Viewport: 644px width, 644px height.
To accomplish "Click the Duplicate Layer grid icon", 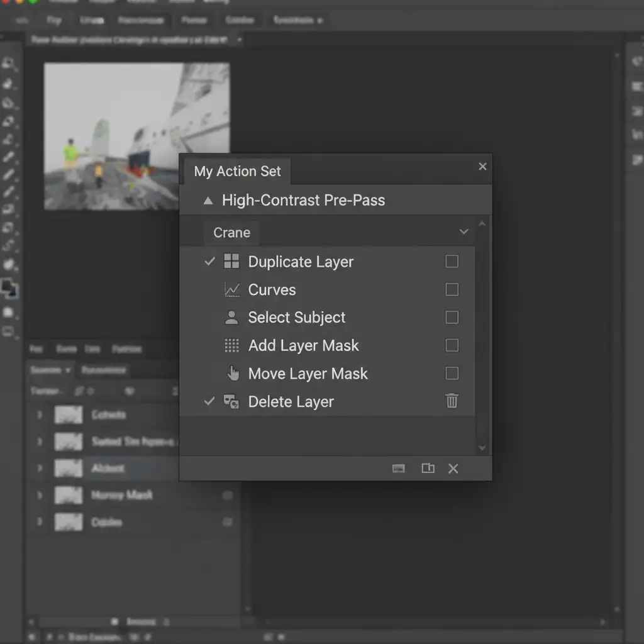I will click(231, 262).
